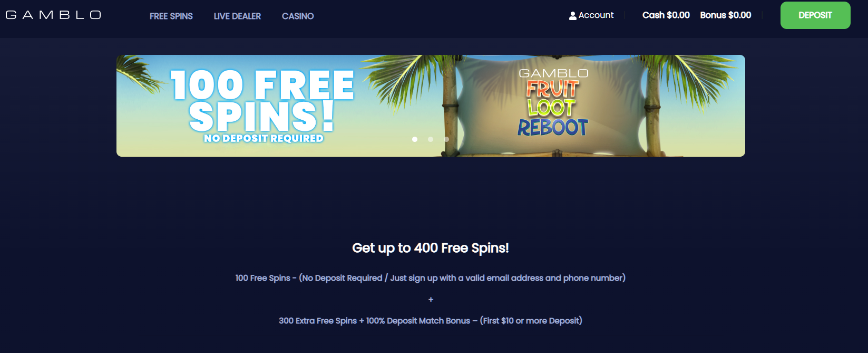Click the GAMBLO logo

coord(53,15)
